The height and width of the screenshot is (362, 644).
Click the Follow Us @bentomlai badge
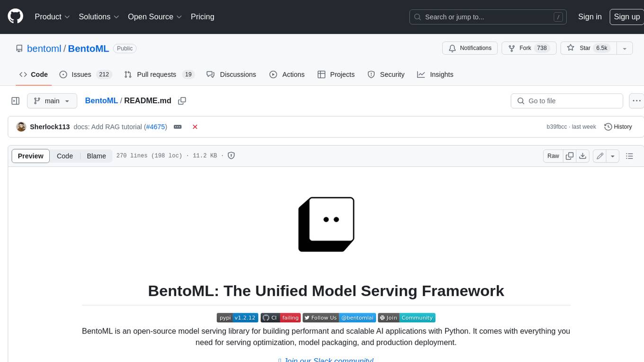[x=340, y=317]
